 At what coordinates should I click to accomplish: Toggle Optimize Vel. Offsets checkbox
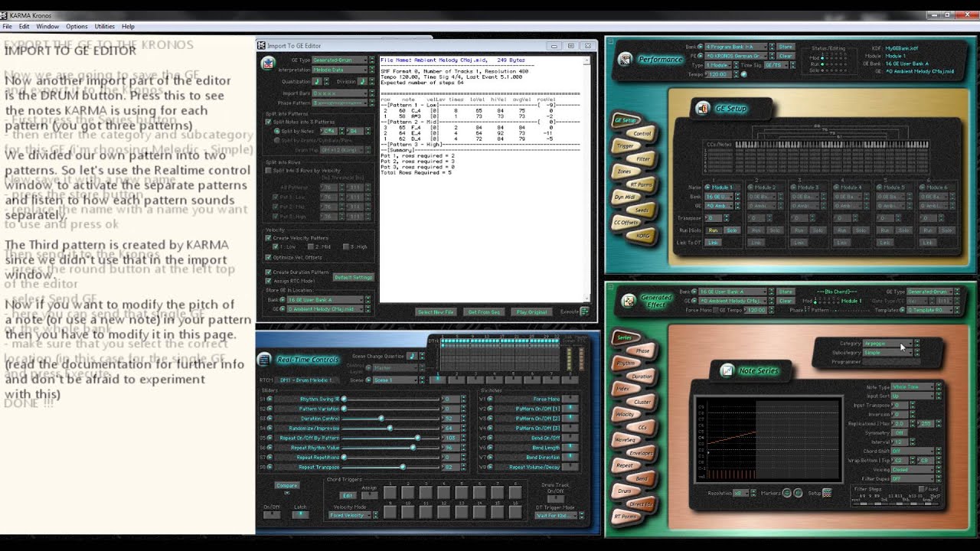268,257
